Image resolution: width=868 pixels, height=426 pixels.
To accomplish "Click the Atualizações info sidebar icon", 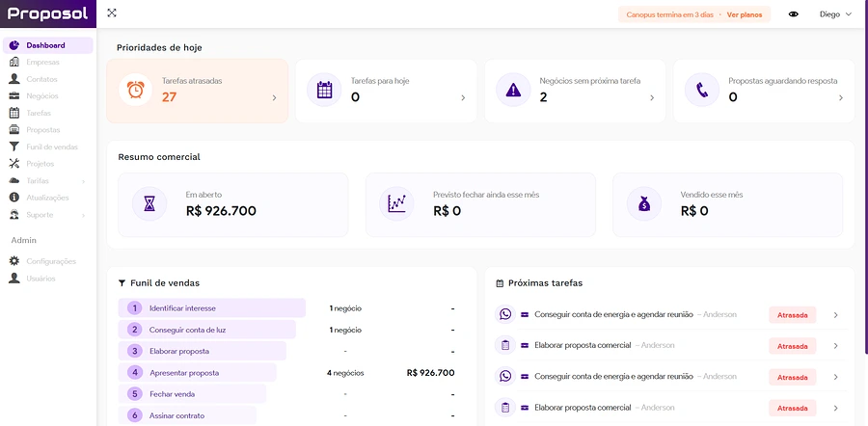I will (14, 198).
